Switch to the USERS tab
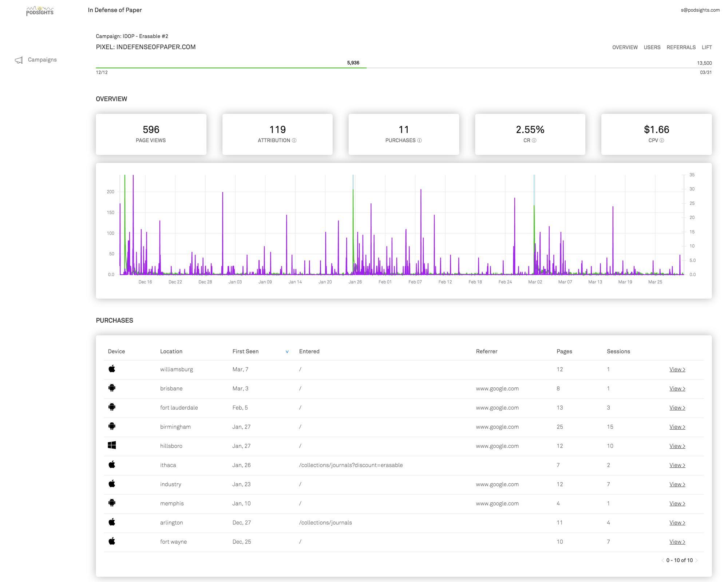The height and width of the screenshot is (582, 728). pyautogui.click(x=652, y=47)
